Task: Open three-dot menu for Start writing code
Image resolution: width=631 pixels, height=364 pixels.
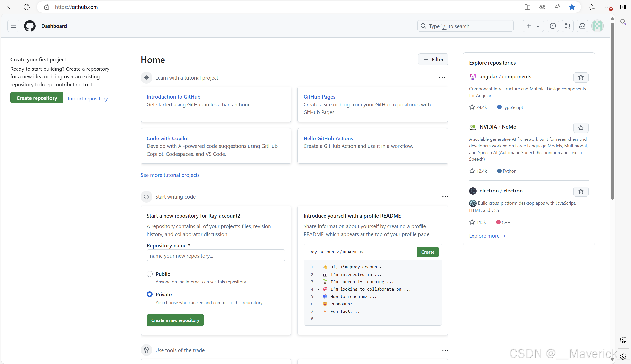Action: [x=445, y=197]
